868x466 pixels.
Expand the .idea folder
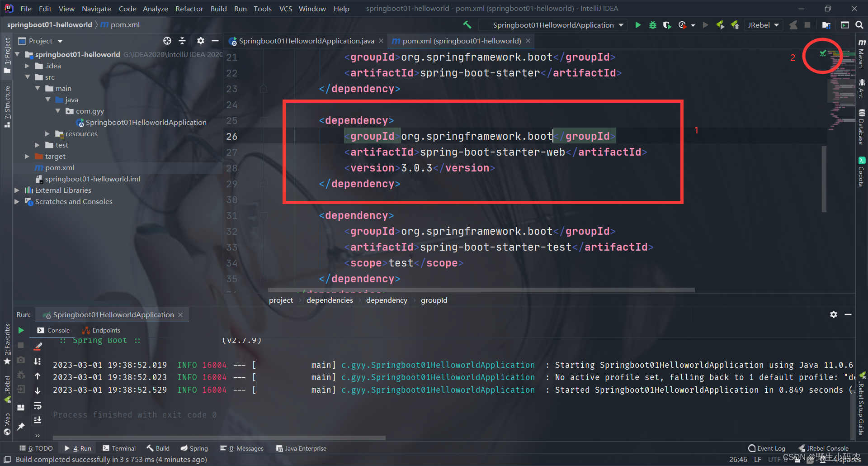(x=27, y=66)
